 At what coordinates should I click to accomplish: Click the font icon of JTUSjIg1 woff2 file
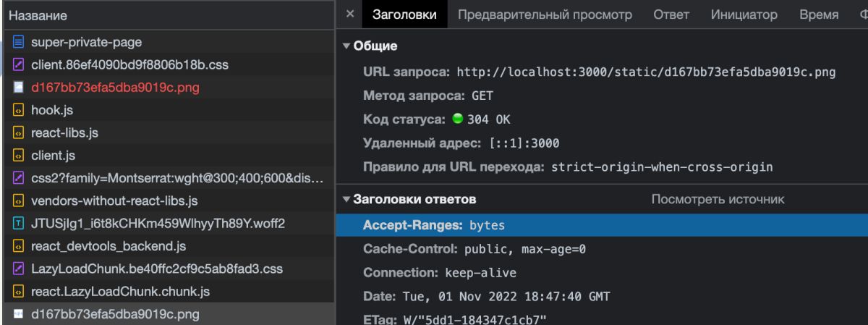19,224
